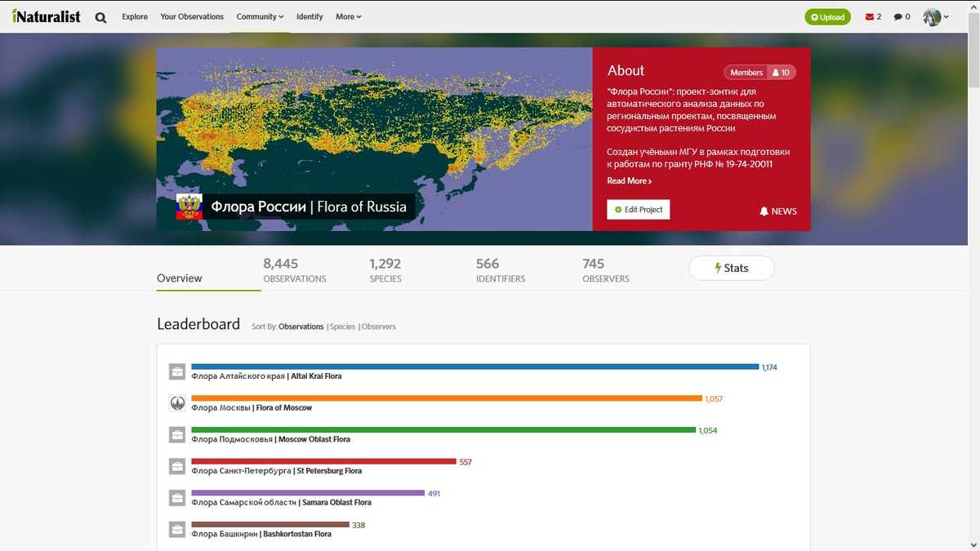Click the Altai Krai Flora project briefcase icon

point(177,371)
